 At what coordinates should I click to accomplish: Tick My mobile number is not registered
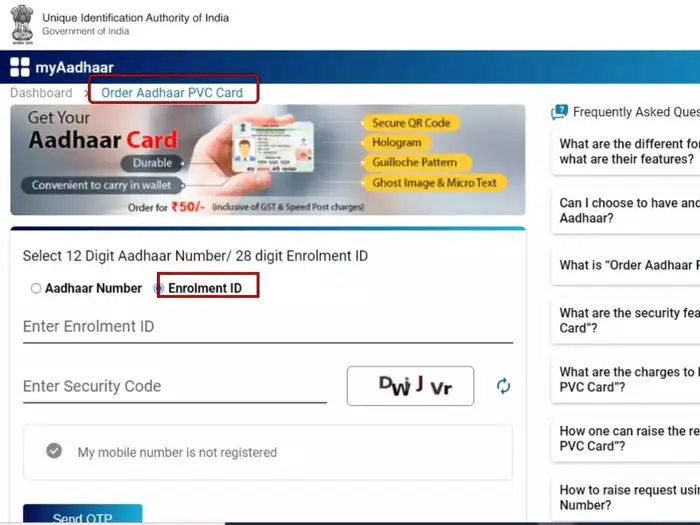click(x=54, y=451)
